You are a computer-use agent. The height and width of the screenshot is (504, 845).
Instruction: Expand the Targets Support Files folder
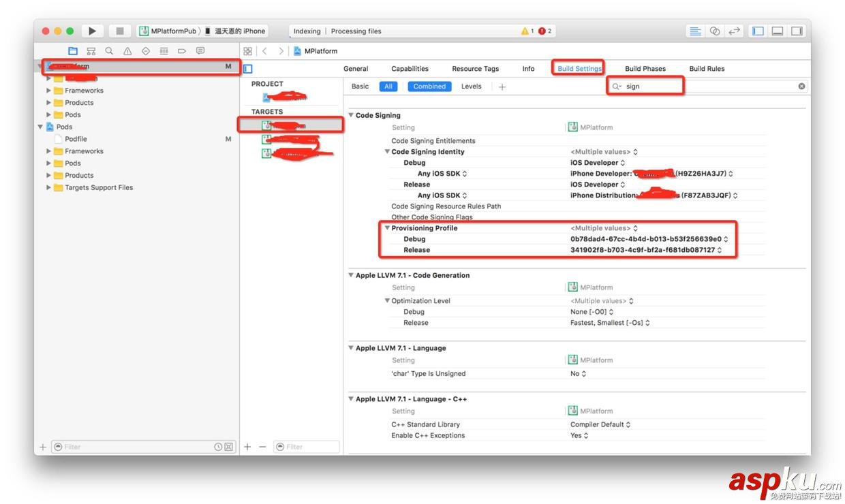tap(48, 187)
